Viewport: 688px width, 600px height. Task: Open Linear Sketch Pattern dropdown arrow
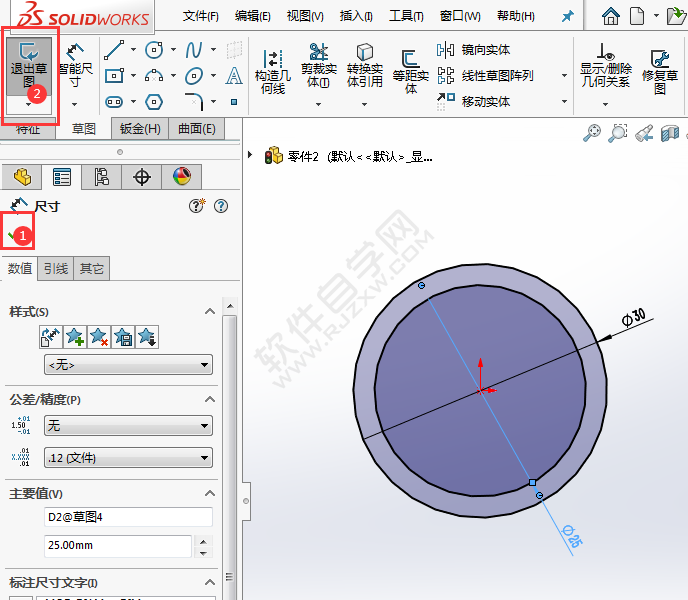[x=564, y=75]
